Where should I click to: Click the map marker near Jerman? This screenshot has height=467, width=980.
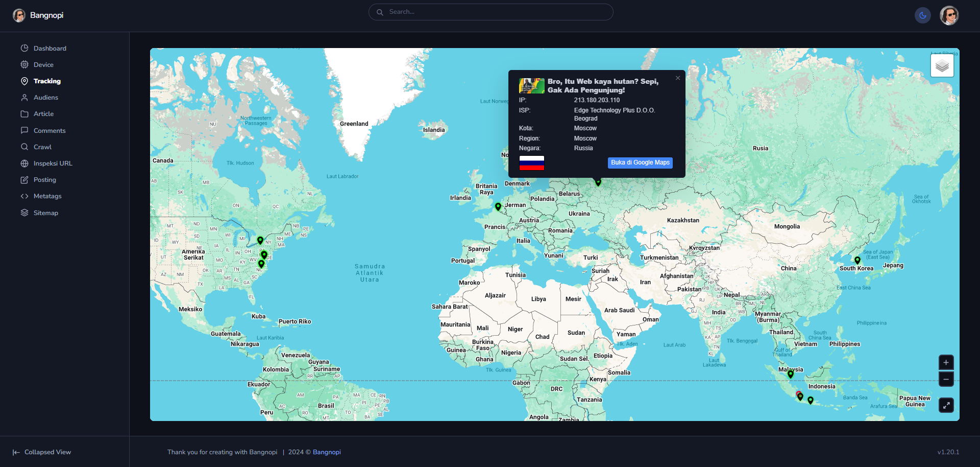click(498, 206)
